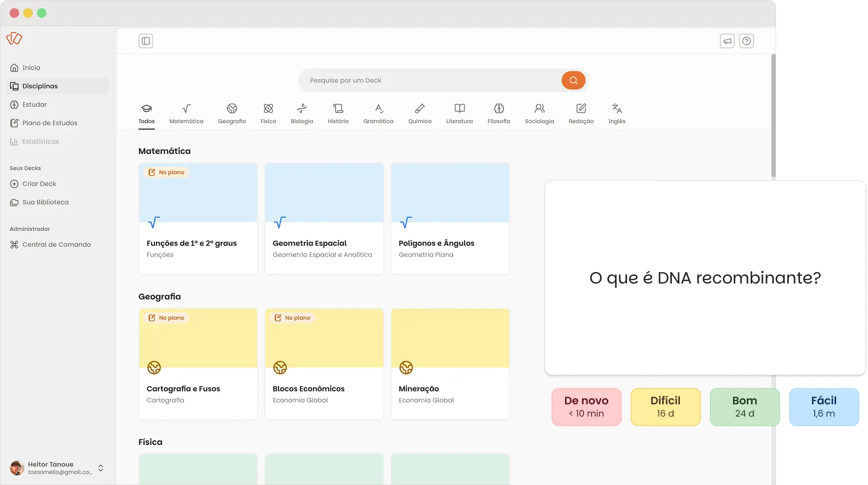The height and width of the screenshot is (485, 868).
Task: Click the app logo in sidebar
Action: 14,38
